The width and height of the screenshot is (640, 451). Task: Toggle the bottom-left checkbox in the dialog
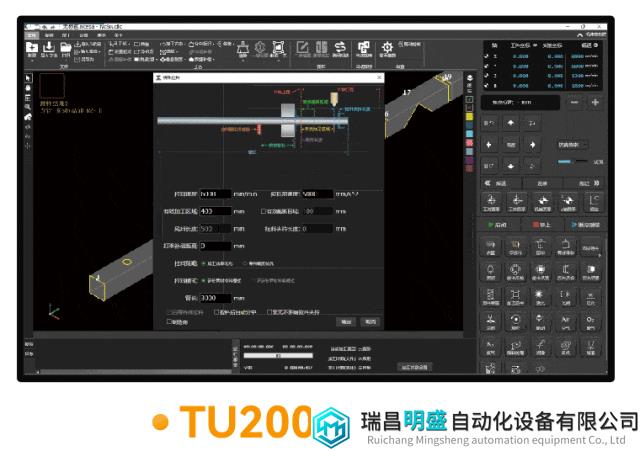[x=169, y=322]
